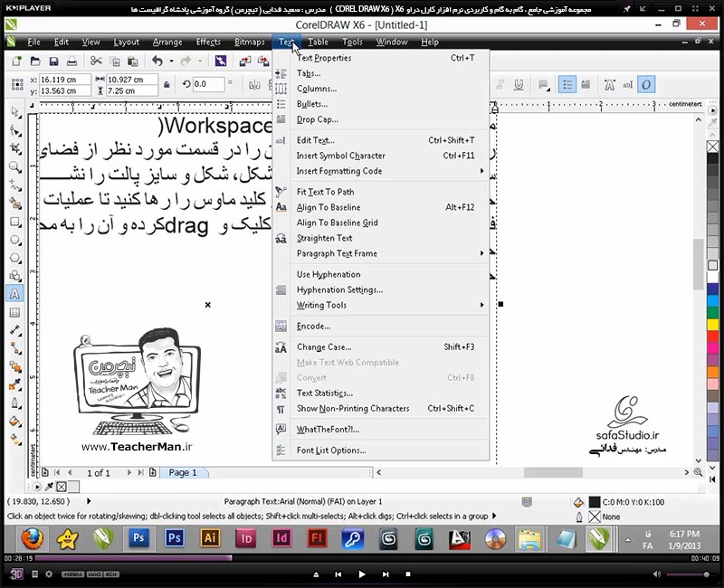Click the Import icon in toolbar

click(244, 61)
